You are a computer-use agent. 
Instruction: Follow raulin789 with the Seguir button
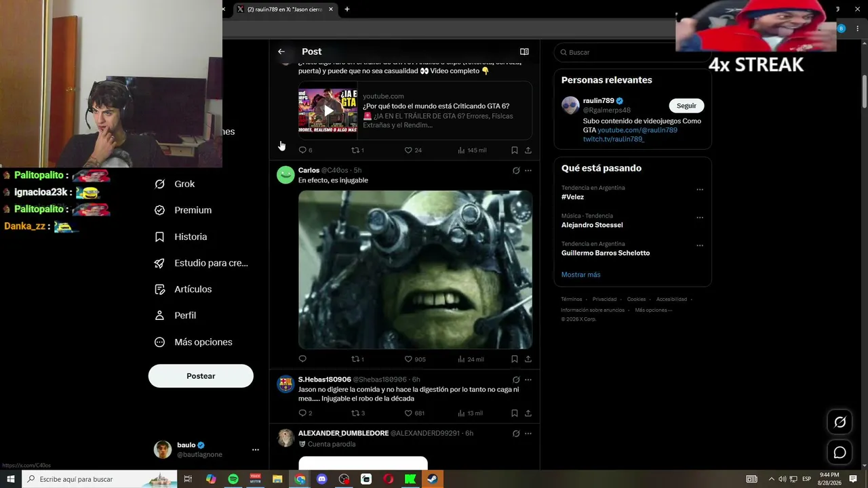point(686,106)
